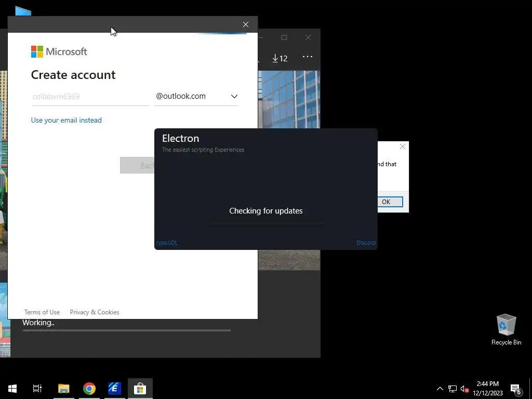
Task: Close the Microsoft Store window
Action: [308, 37]
